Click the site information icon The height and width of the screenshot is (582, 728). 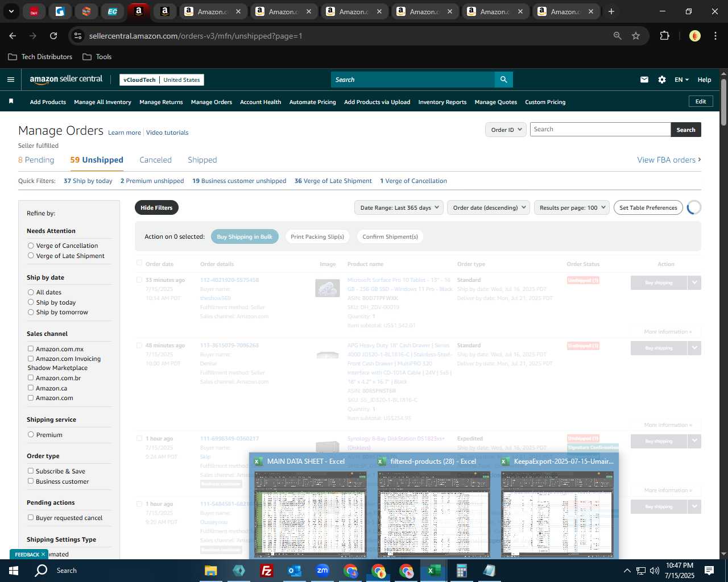78,36
